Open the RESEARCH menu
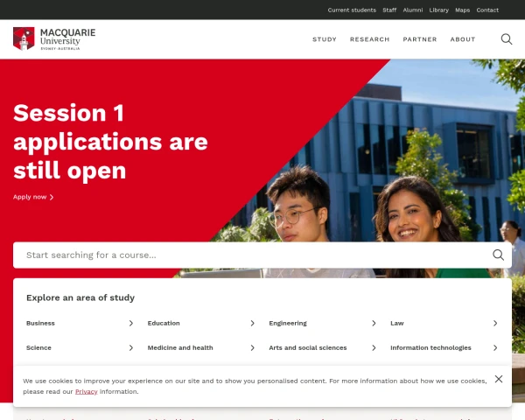 pos(369,39)
